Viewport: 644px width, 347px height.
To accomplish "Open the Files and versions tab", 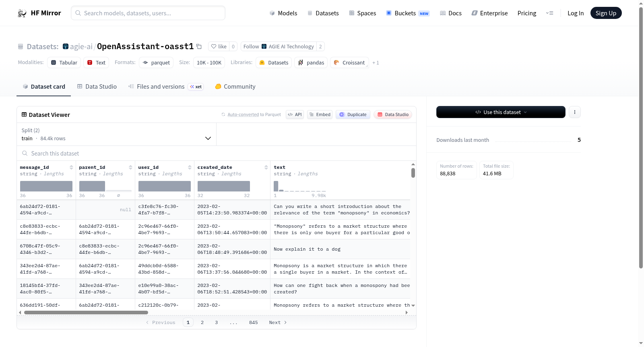I will click(x=165, y=86).
